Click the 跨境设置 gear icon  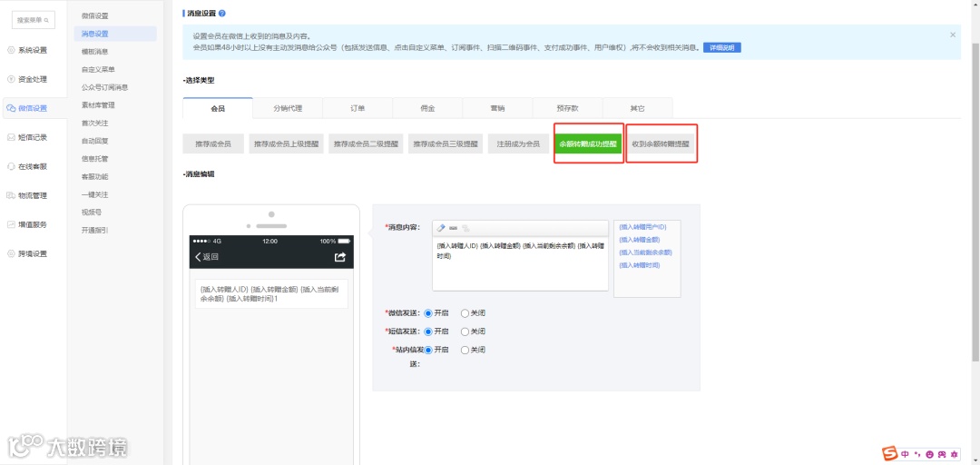pos(11,253)
